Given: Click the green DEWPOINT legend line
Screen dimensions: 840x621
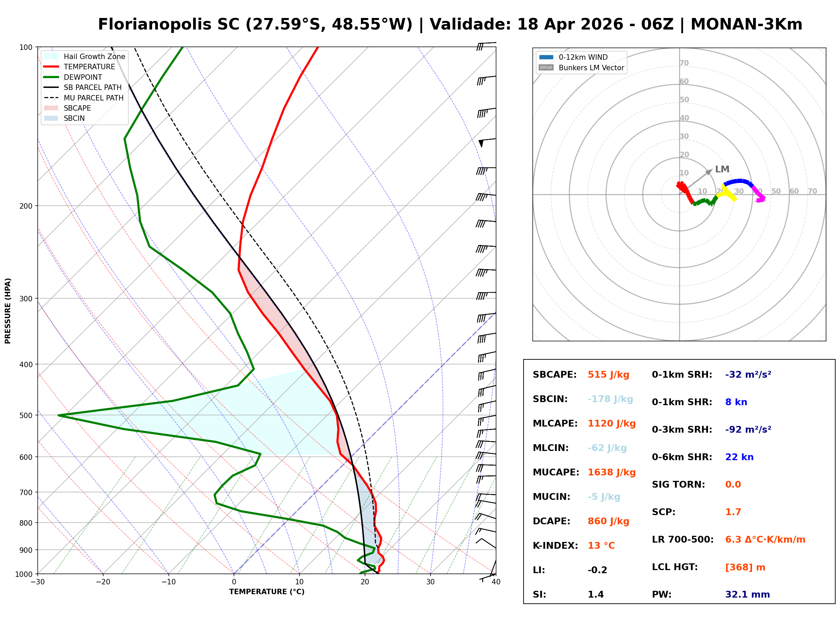Looking at the screenshot, I should (x=51, y=77).
